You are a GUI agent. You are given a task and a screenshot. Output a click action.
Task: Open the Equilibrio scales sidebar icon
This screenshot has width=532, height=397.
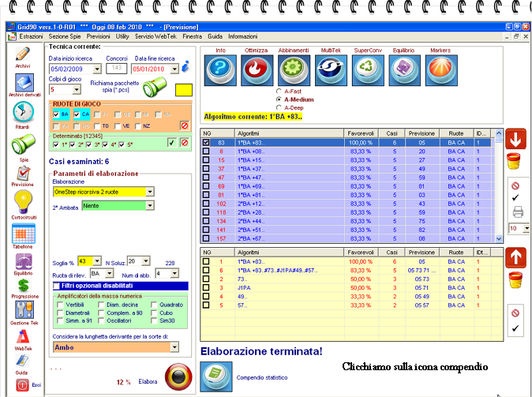24,261
